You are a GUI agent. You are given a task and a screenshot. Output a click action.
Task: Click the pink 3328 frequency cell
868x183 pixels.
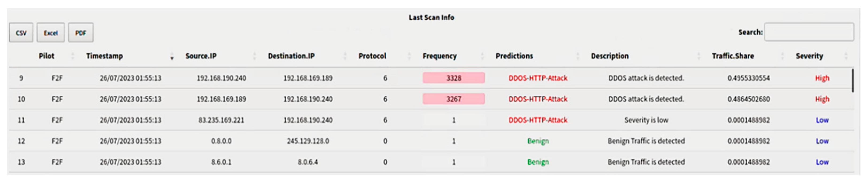(454, 78)
